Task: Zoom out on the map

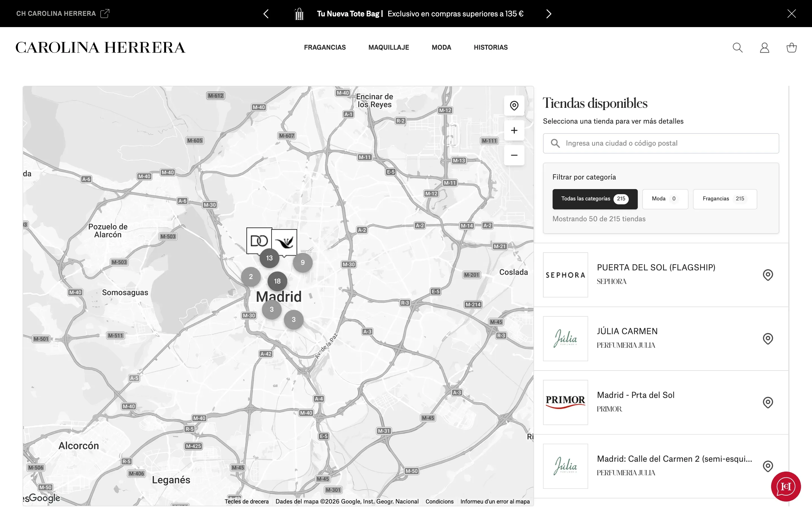Action: 514,155
